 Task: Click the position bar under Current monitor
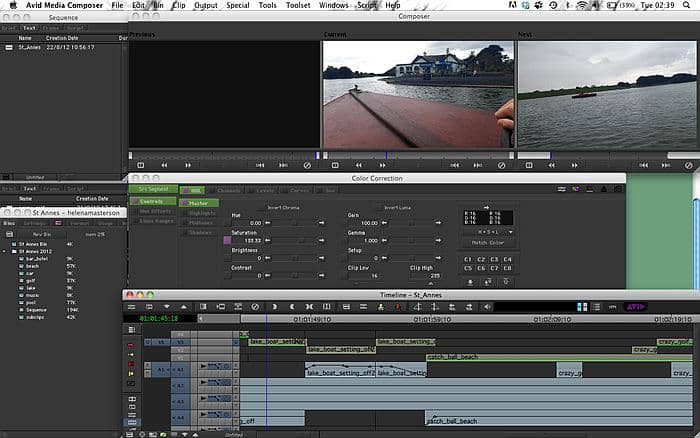coord(418,155)
